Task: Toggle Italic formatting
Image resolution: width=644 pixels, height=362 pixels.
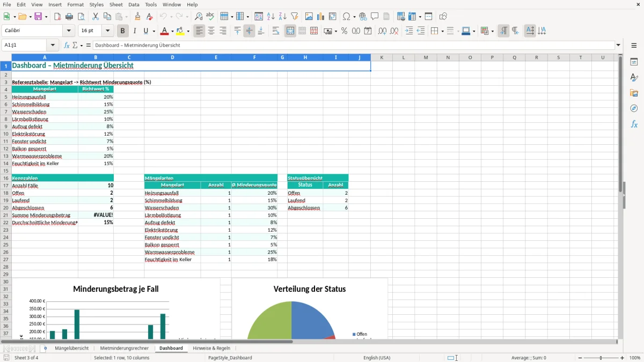Action: (x=135, y=31)
